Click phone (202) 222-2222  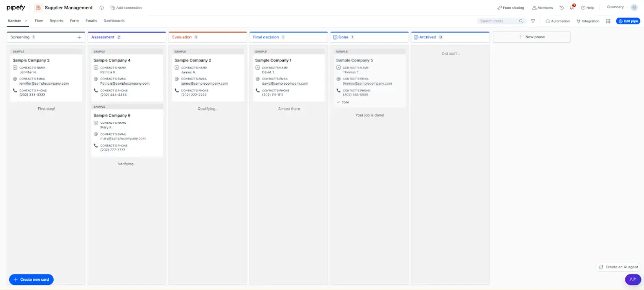coord(194,95)
